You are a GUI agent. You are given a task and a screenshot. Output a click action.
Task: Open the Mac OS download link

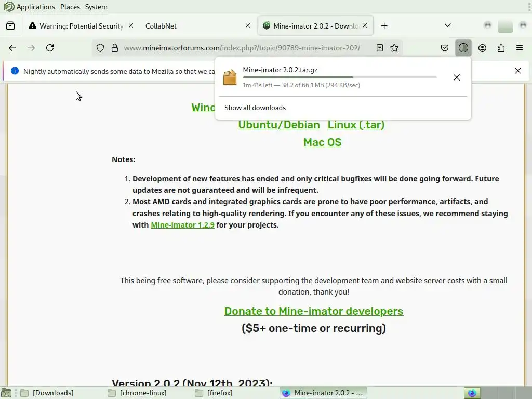tap(322, 142)
